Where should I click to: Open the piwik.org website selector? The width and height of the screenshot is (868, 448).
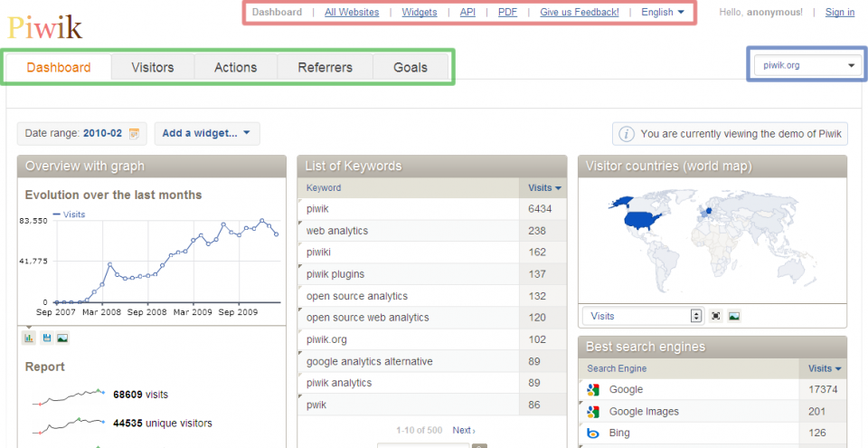[808, 65]
